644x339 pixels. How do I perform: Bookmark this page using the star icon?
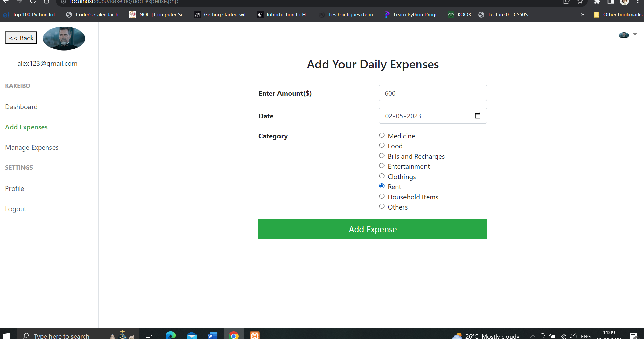580,2
